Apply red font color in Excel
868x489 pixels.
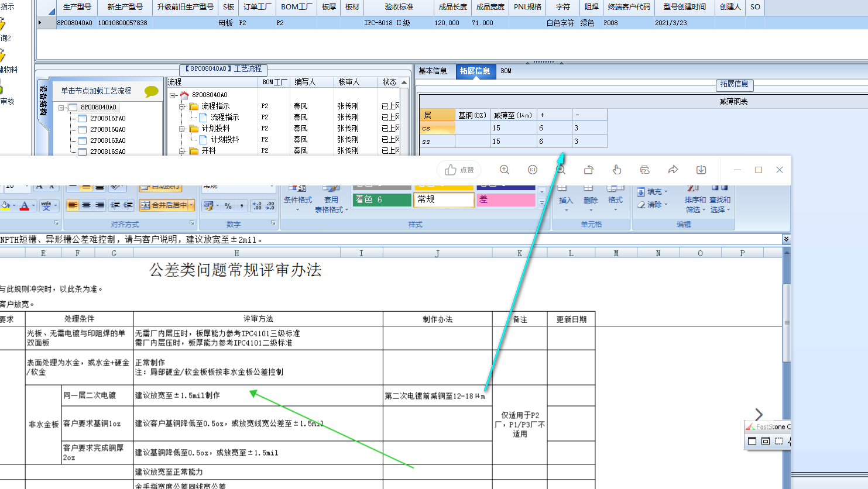[x=25, y=205]
